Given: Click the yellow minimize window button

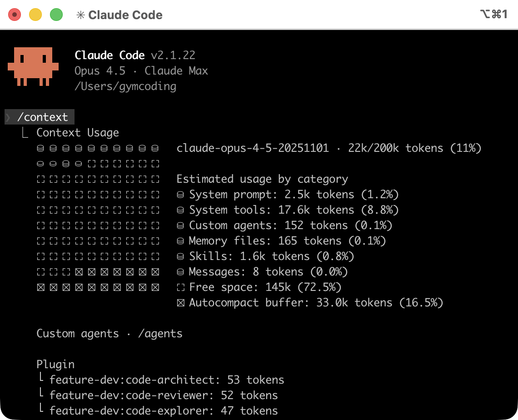Looking at the screenshot, I should [35, 15].
